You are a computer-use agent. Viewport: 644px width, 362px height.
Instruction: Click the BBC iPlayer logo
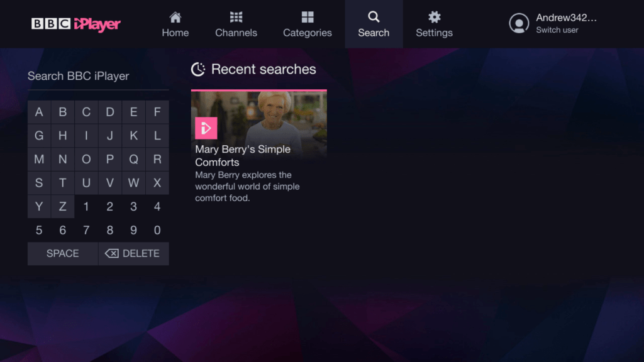click(76, 24)
